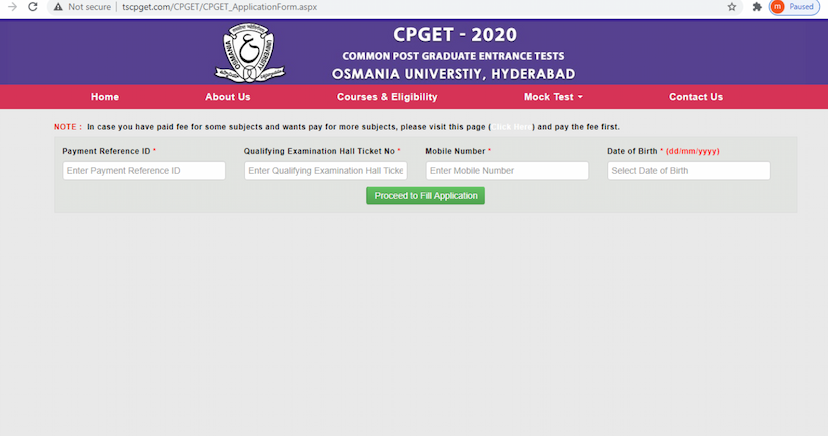Screen dimensions: 828x436
Task: Open About Us page
Action: pyautogui.click(x=228, y=97)
